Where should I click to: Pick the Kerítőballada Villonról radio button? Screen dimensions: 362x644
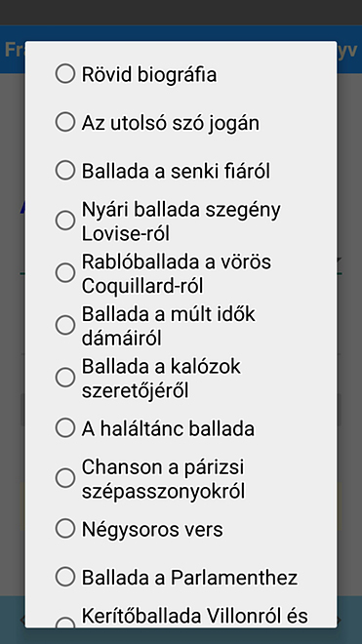pyautogui.click(x=65, y=623)
